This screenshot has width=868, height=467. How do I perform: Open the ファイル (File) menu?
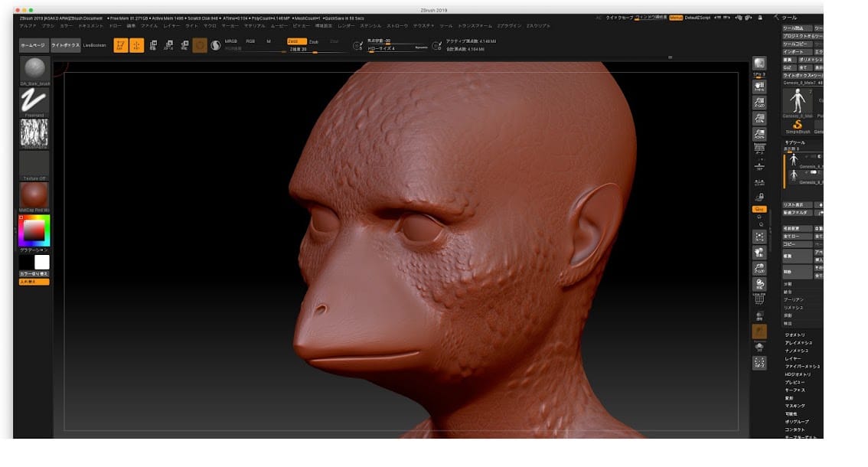tap(148, 25)
